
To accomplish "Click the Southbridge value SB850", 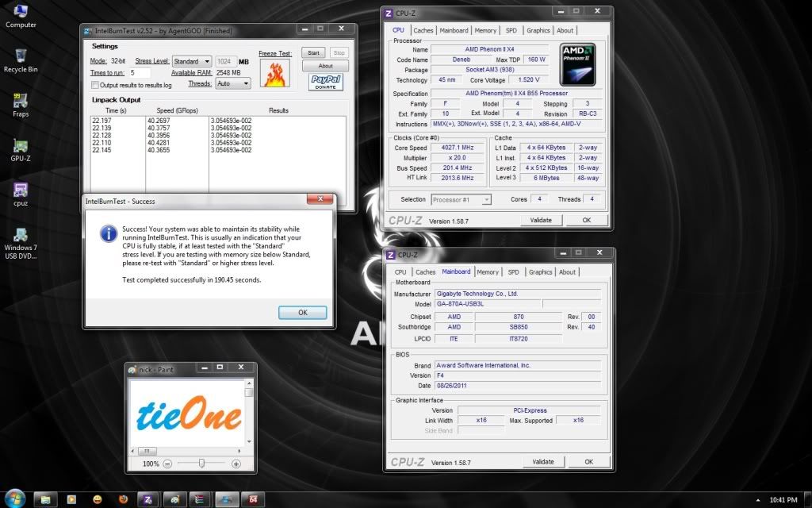I will click(519, 327).
